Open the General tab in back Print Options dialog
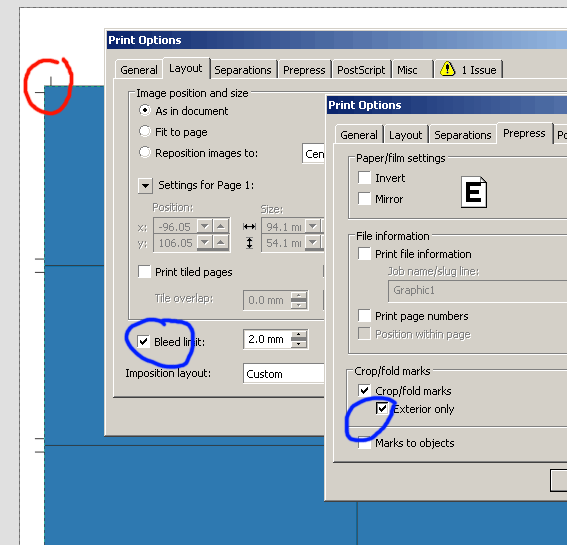Viewport: 567px width, 545px height. click(138, 69)
